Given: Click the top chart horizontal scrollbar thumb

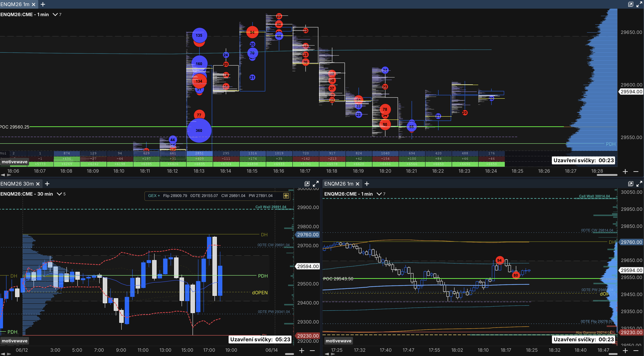Looking at the screenshot, I should 607,175.
